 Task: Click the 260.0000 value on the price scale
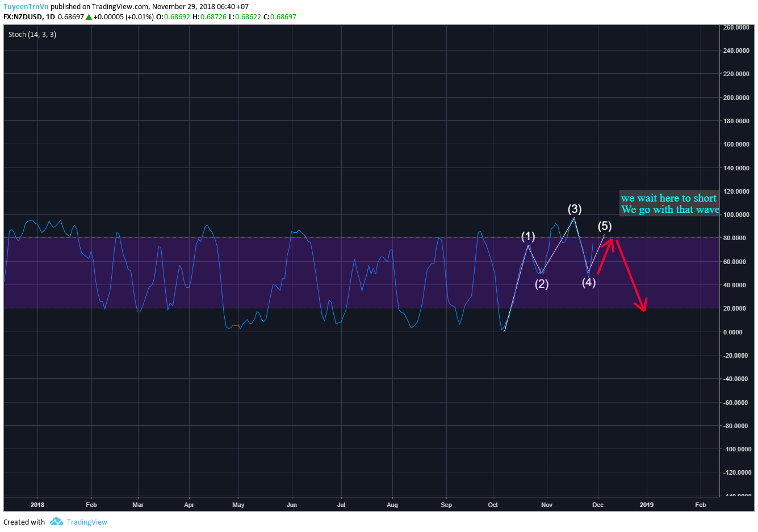[x=736, y=27]
